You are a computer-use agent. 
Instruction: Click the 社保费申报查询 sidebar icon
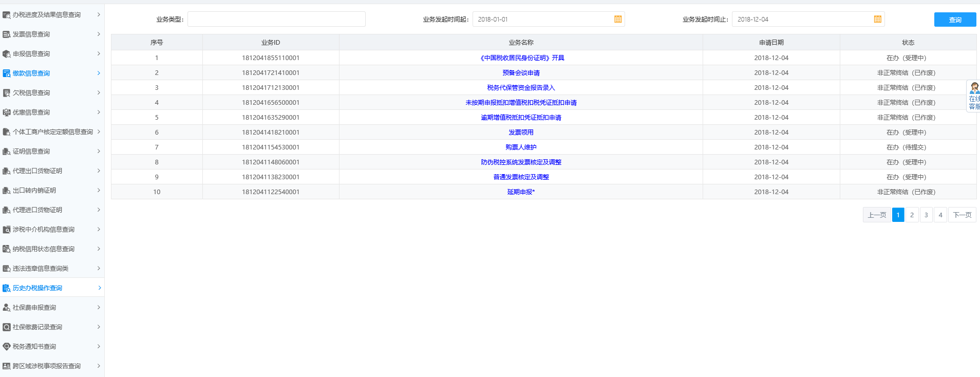pyautogui.click(x=6, y=308)
